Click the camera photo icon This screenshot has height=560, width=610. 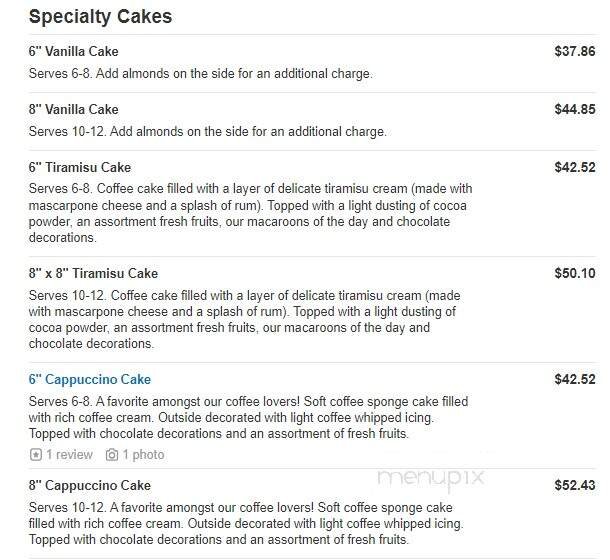[x=112, y=455]
